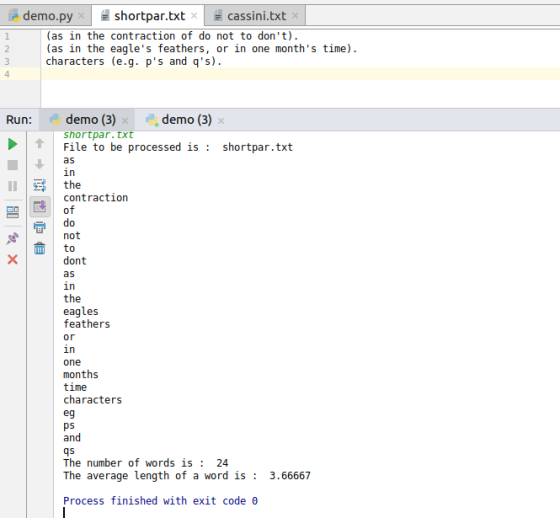Close the demo.py tab
This screenshot has width=560, height=518.
click(81, 16)
